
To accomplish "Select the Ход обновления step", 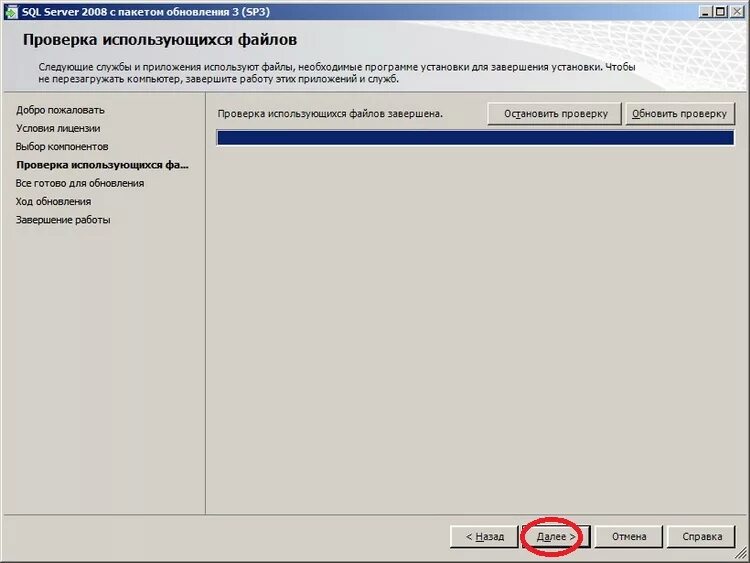I will pos(53,201).
